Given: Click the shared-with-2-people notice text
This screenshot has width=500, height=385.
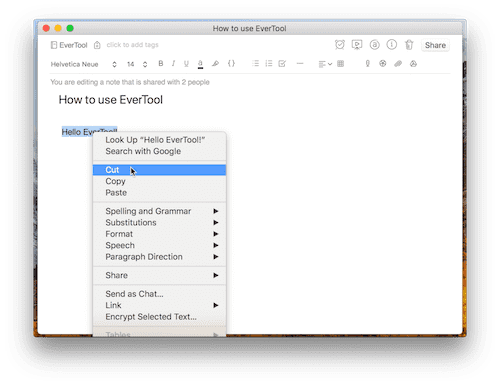Looking at the screenshot, I should [x=130, y=82].
